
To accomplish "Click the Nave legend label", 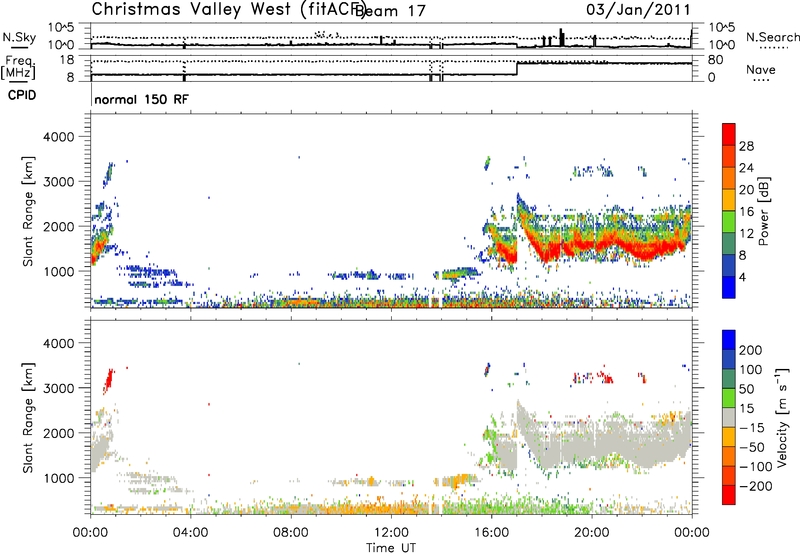I will [x=761, y=69].
